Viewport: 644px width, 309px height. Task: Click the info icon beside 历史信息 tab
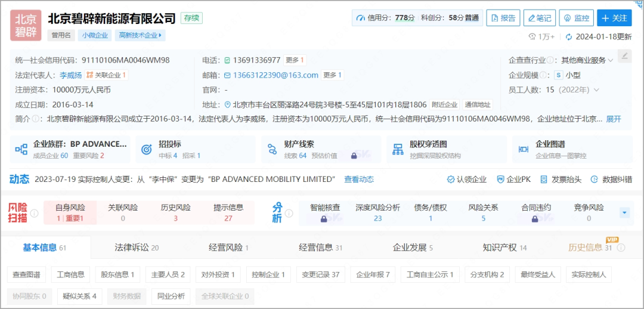click(x=621, y=248)
